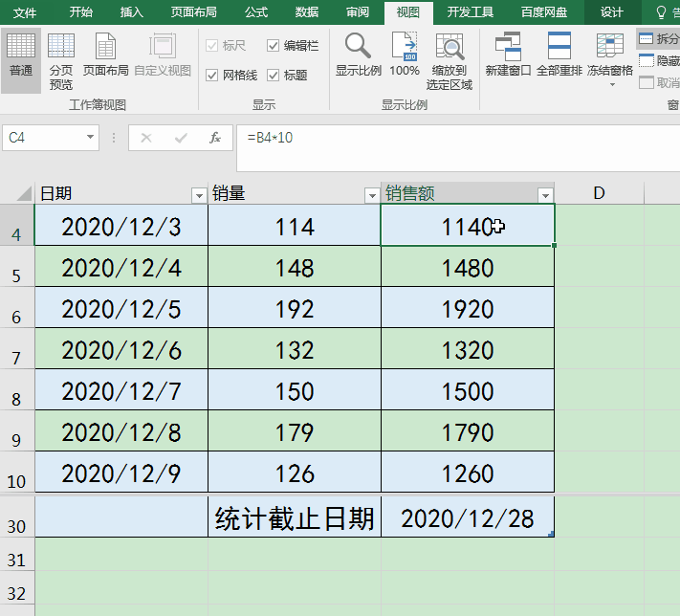Viewport: 680px width, 616px height.
Task: Click the Split window button (拆分)
Action: (658, 38)
